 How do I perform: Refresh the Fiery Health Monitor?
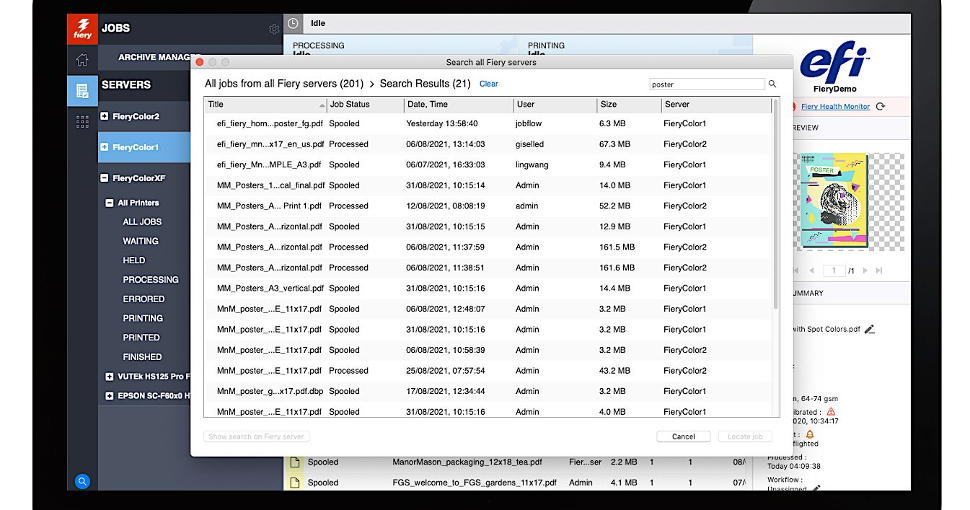[x=880, y=106]
